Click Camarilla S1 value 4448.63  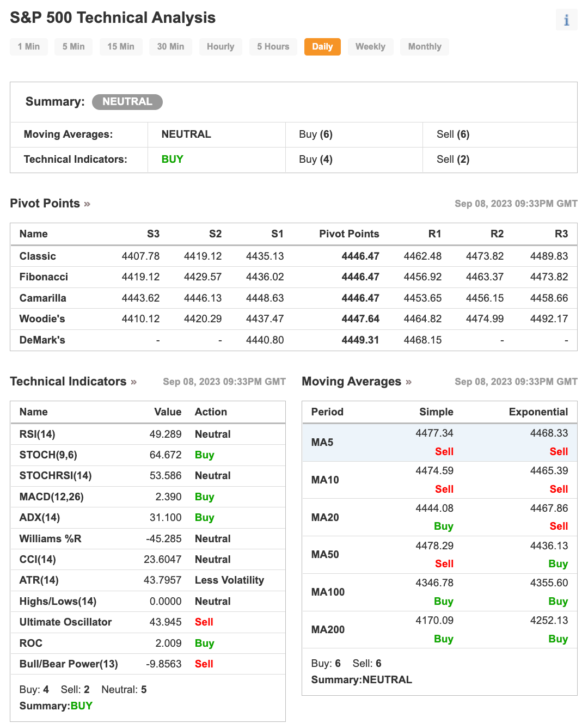[x=265, y=298]
